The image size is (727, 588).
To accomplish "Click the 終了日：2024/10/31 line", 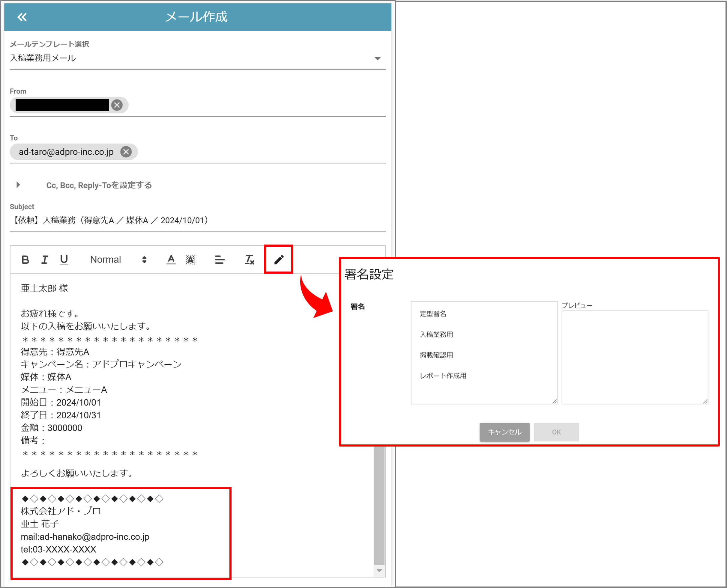I will point(61,415).
